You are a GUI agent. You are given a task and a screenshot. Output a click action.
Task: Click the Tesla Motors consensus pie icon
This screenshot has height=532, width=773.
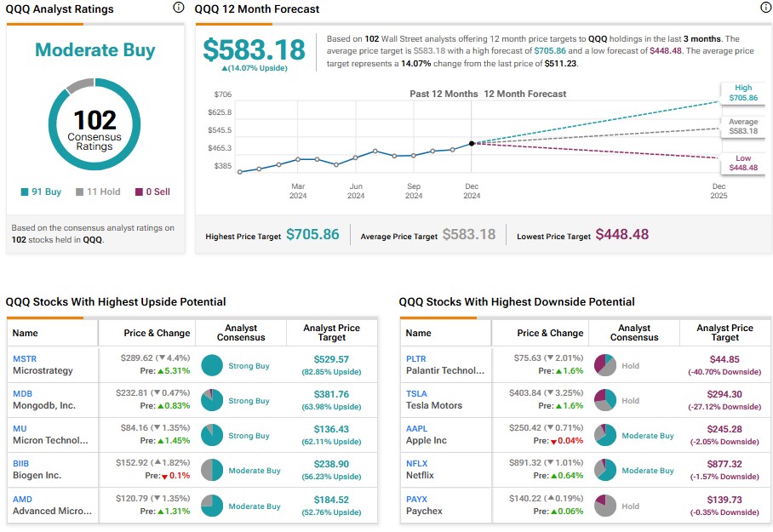pos(604,401)
